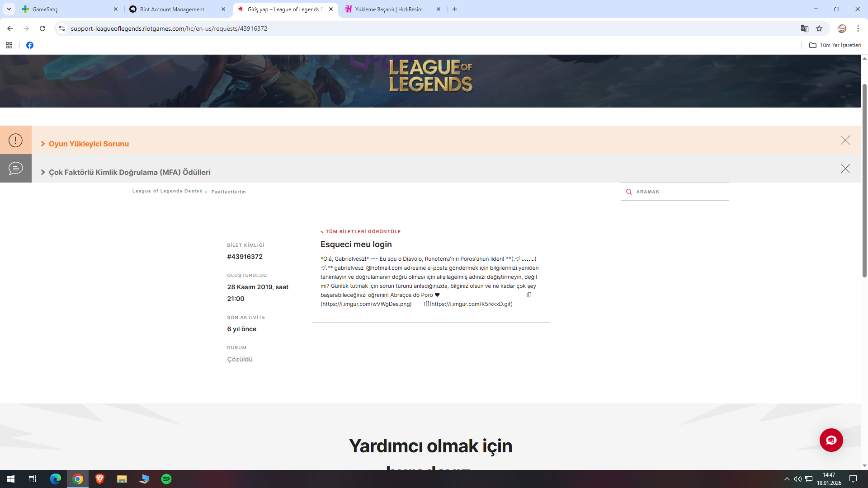Open Brave browser from the taskbar
This screenshot has width=868, height=488.
coord(100,479)
